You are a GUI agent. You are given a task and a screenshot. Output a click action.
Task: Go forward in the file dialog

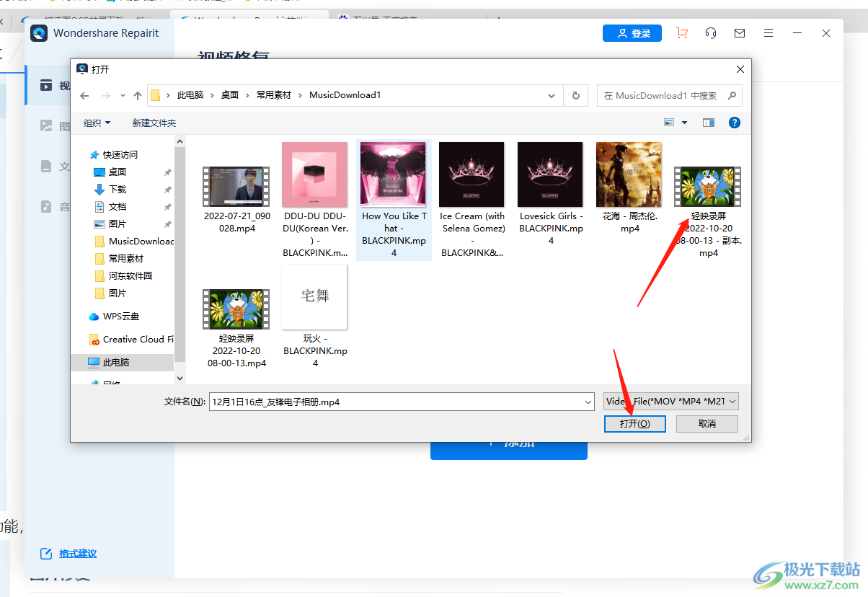click(x=106, y=95)
